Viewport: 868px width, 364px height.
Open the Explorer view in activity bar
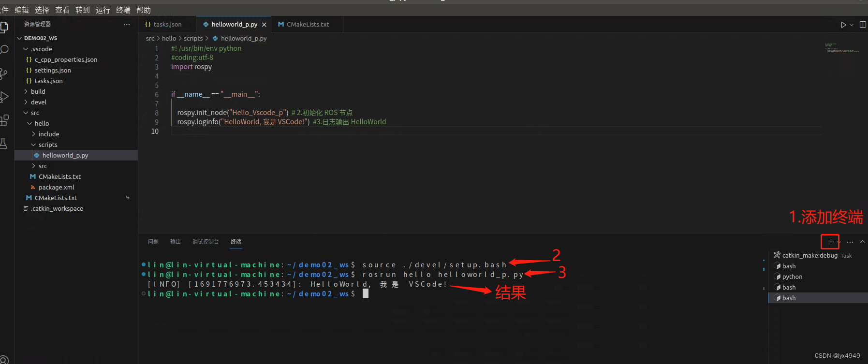pyautogui.click(x=4, y=27)
